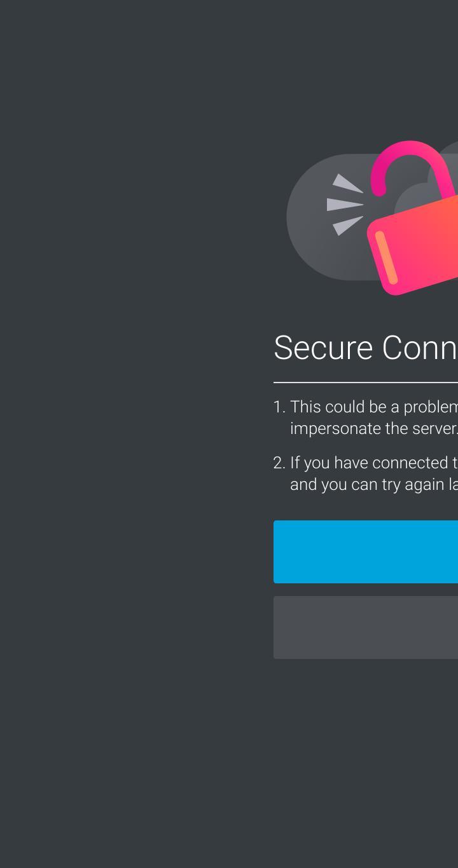
Task: Click the list number "2."
Action: pos(279,463)
